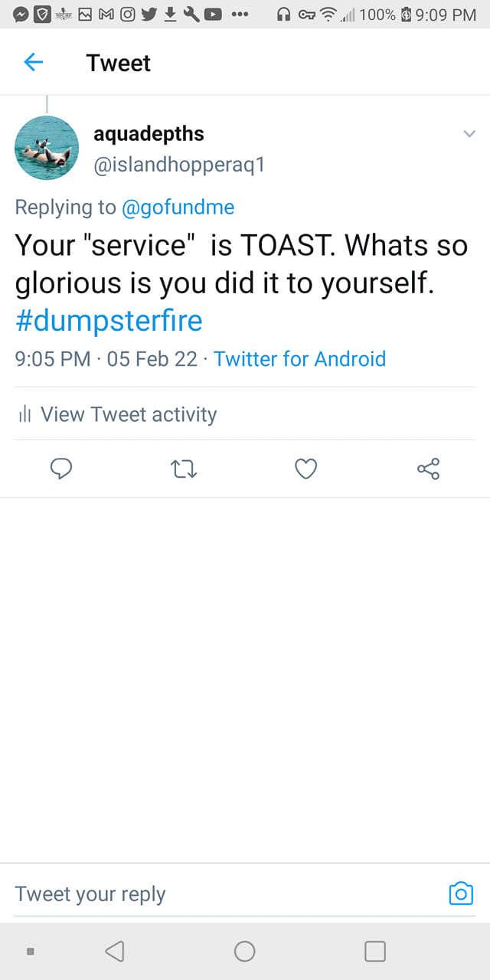Tap Android recent apps square button
Image resolution: width=490 pixels, height=980 pixels.
pyautogui.click(x=375, y=951)
